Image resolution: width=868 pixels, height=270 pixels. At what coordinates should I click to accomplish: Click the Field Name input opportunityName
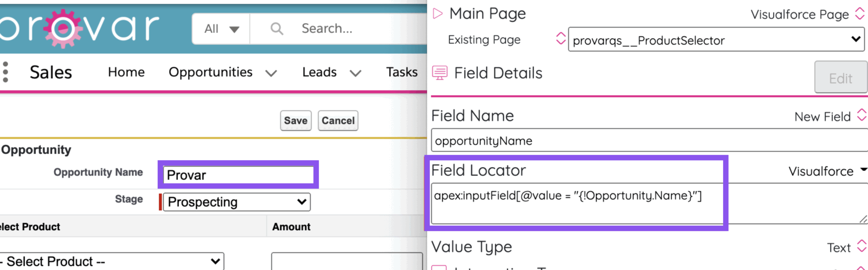[650, 140]
